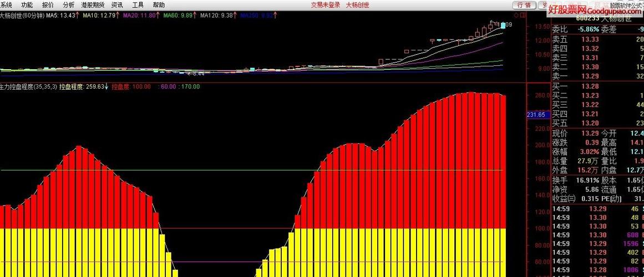Image resolution: width=644 pixels, height=277 pixels.
Task: Select the 买五 13.20 bid row
Action: tap(597, 123)
